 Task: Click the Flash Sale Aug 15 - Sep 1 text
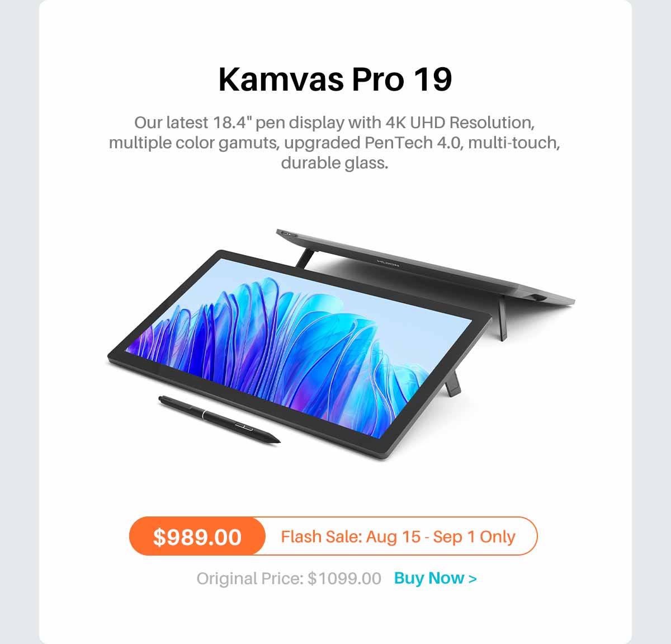click(x=398, y=537)
